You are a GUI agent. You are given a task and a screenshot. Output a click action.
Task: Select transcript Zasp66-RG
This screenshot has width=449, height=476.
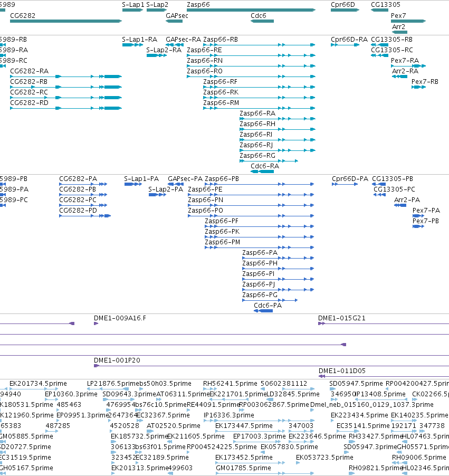(257, 156)
